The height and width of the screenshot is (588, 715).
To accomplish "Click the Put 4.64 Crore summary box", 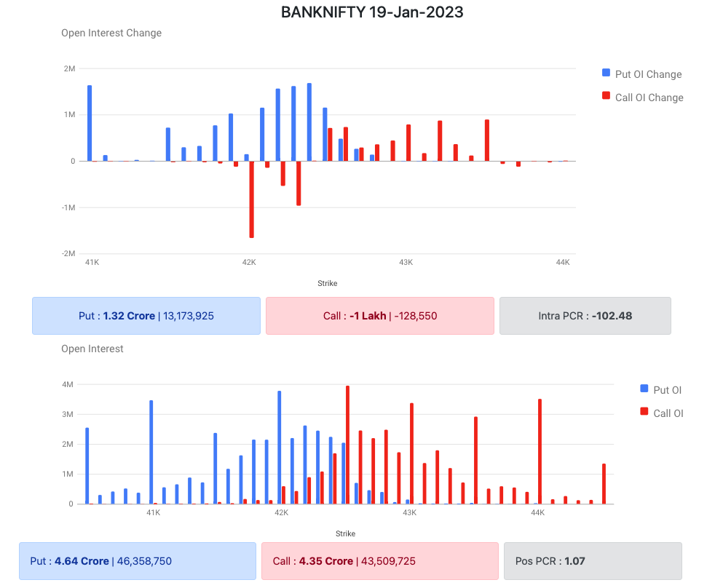I will point(138,561).
